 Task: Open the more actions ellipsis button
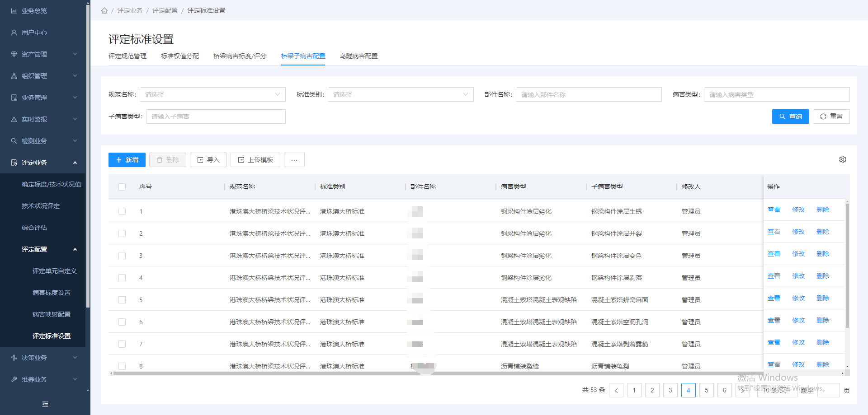[x=294, y=160]
